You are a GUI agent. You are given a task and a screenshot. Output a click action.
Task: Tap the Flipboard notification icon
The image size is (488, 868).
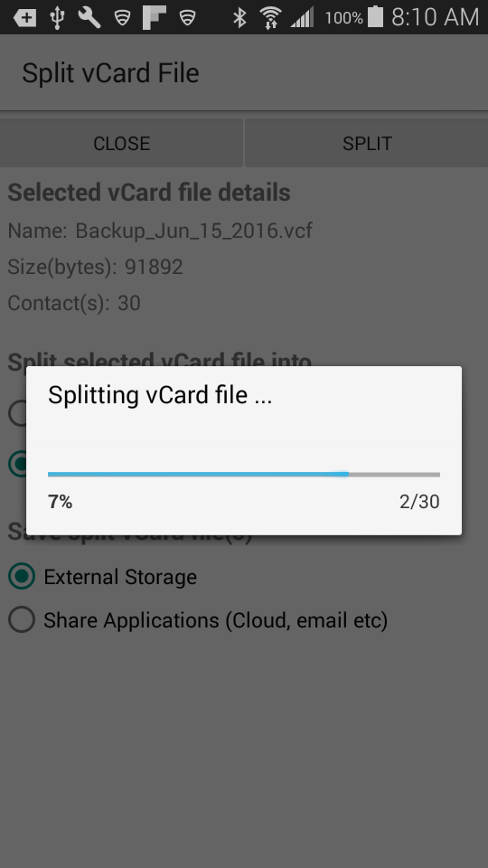point(155,18)
